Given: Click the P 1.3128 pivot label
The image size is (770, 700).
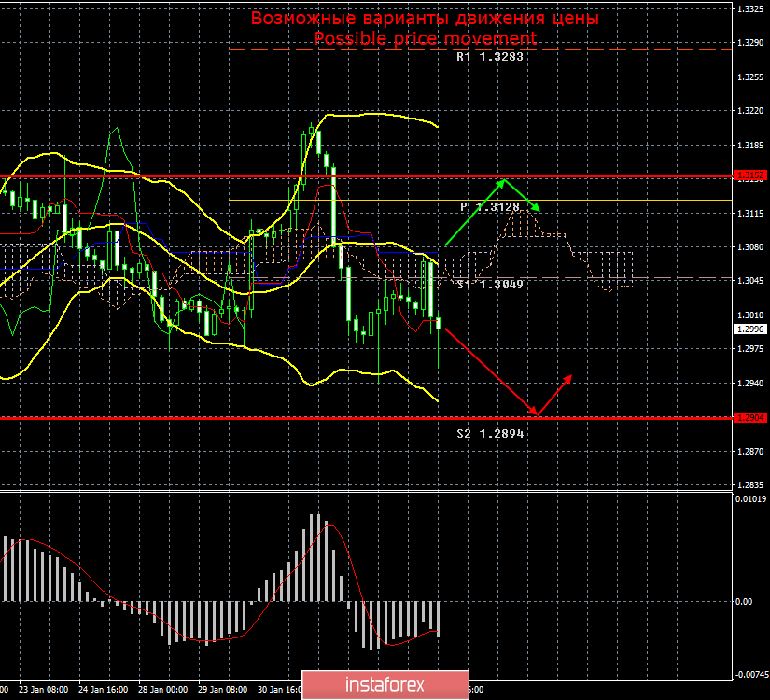Looking at the screenshot, I should (493, 206).
